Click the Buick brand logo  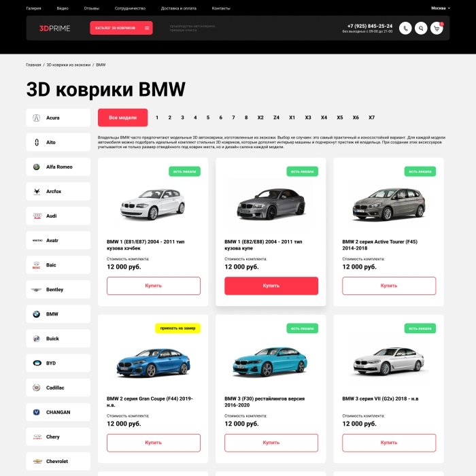(x=37, y=339)
